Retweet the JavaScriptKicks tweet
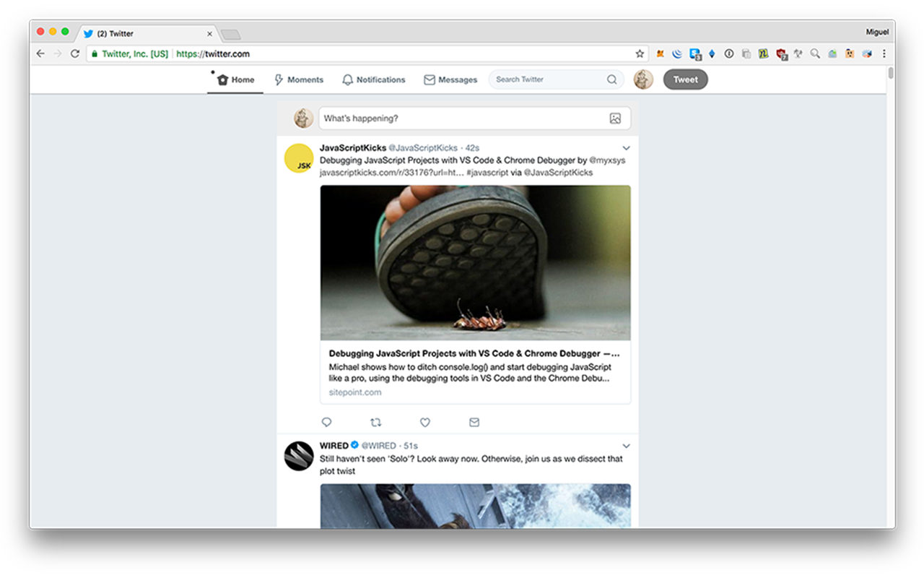The height and width of the screenshot is (578, 924). pyautogui.click(x=375, y=422)
